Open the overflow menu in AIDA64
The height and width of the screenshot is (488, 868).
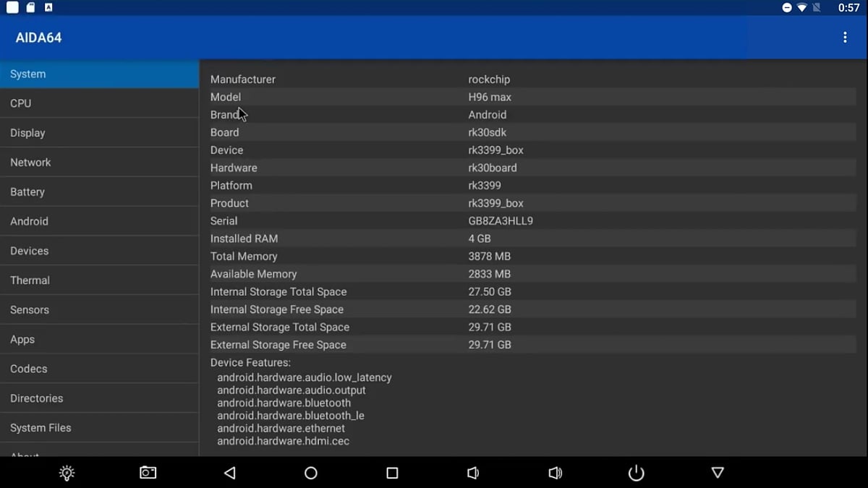(x=845, y=36)
